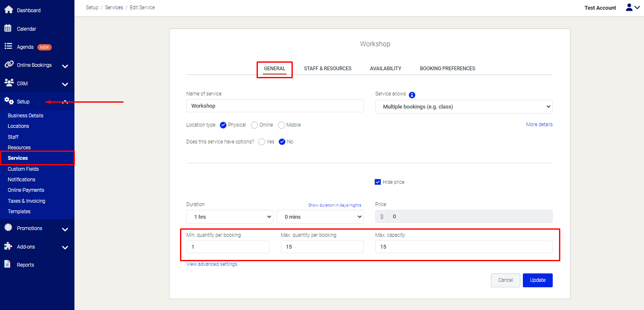Expand the CRM submenu chevron

pos(65,84)
